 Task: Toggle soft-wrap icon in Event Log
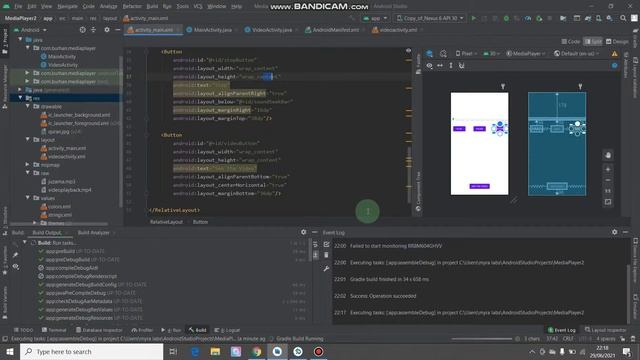(x=315, y=244)
